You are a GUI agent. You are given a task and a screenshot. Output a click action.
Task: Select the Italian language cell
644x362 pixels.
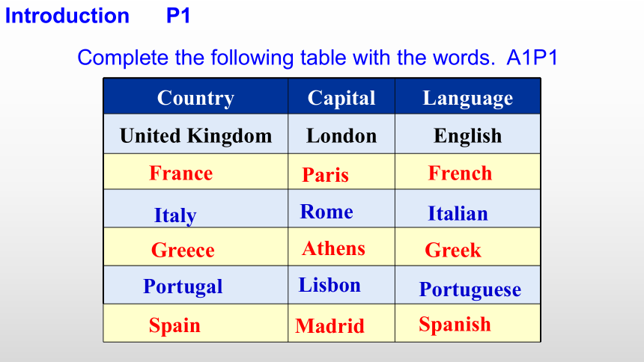[x=467, y=209]
